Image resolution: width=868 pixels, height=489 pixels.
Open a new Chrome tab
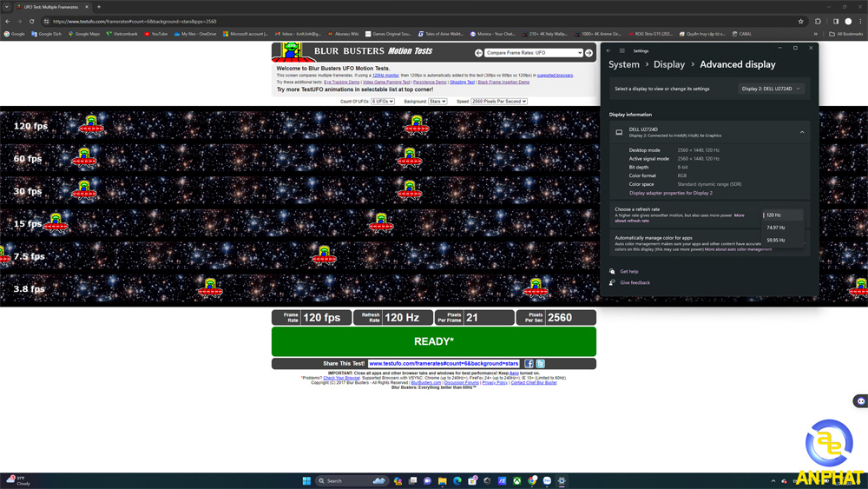(99, 7)
